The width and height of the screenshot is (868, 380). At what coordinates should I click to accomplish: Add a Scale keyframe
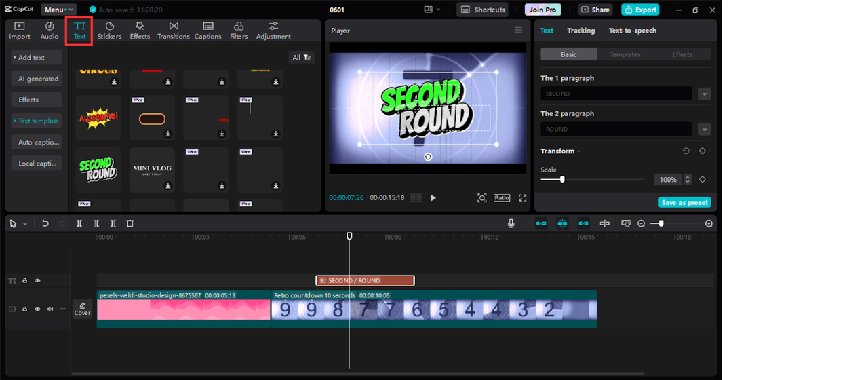[703, 180]
